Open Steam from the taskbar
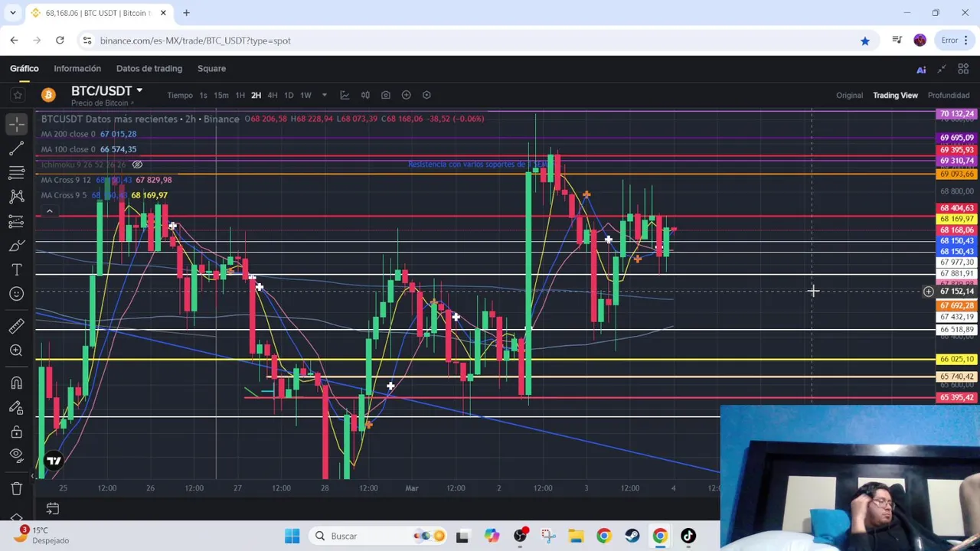The width and height of the screenshot is (980, 551). point(632,536)
